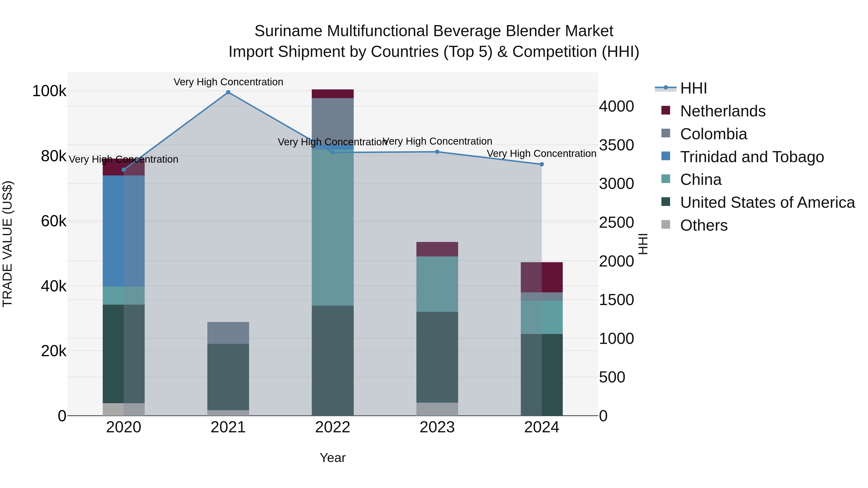The image size is (868, 488).
Task: Toggle Netherlands series in the legend
Action: pyautogui.click(x=713, y=111)
